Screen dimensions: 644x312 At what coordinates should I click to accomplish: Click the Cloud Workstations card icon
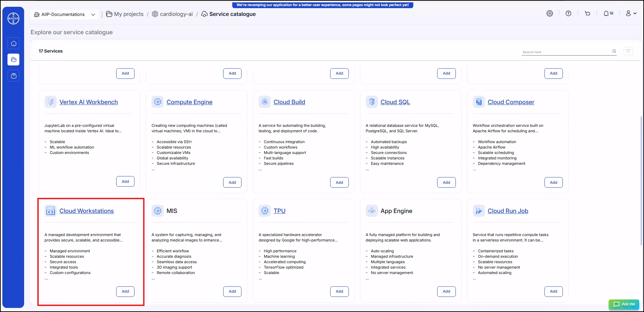point(51,211)
